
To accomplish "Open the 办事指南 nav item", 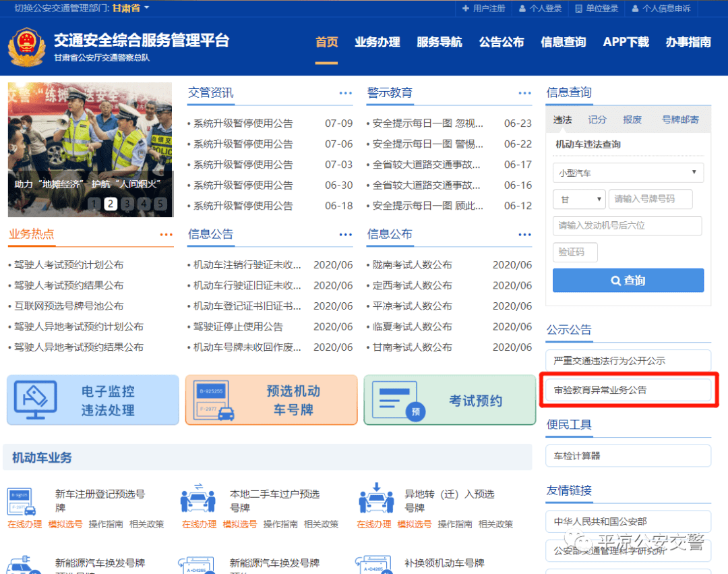I will 688,42.
